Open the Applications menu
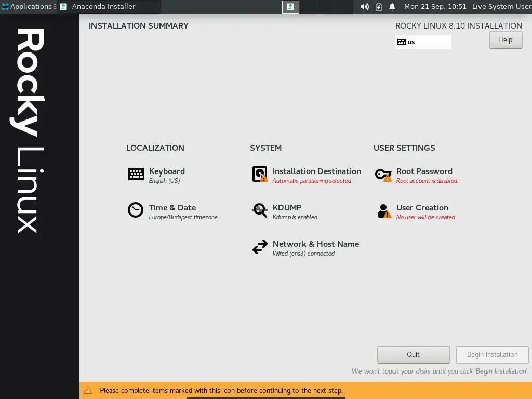This screenshot has width=532, height=399. 29,6
